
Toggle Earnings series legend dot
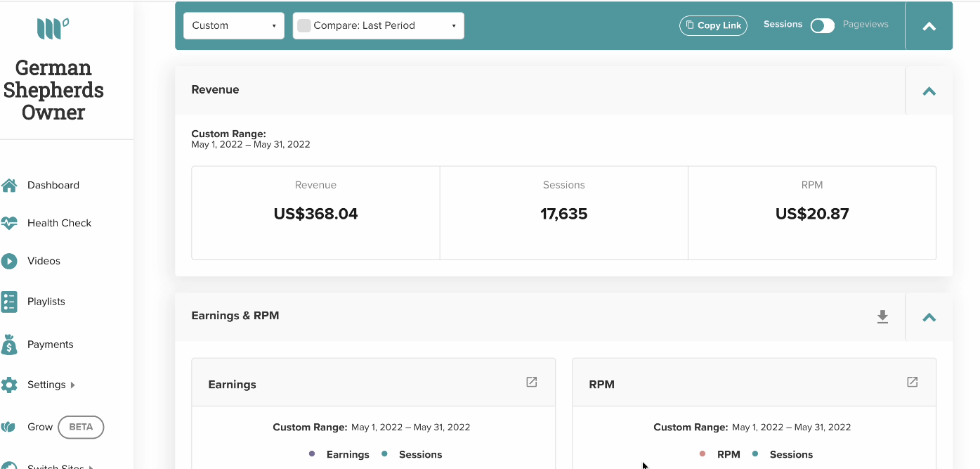pyautogui.click(x=312, y=454)
